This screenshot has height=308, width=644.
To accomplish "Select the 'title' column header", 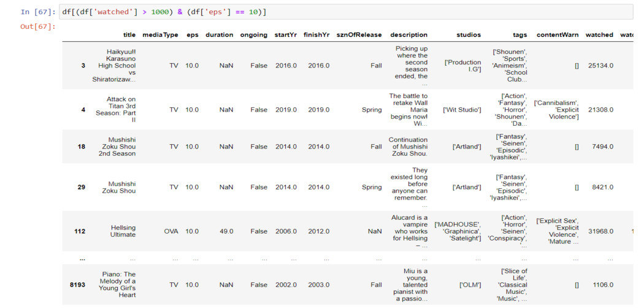I will (129, 35).
